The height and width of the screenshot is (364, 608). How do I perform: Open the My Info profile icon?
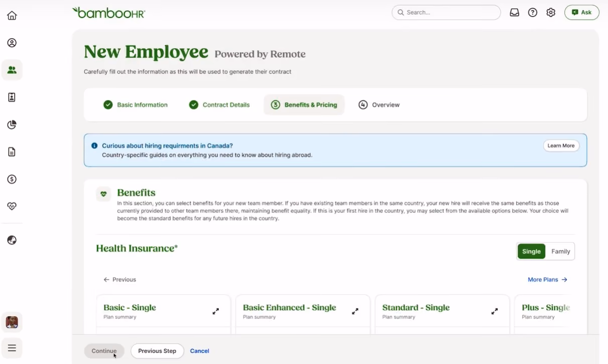tap(12, 43)
